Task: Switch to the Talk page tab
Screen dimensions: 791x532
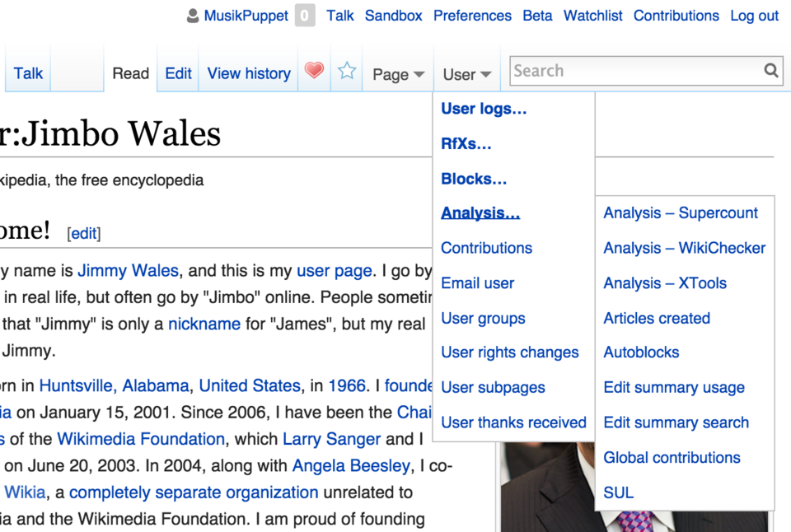Action: [x=28, y=73]
